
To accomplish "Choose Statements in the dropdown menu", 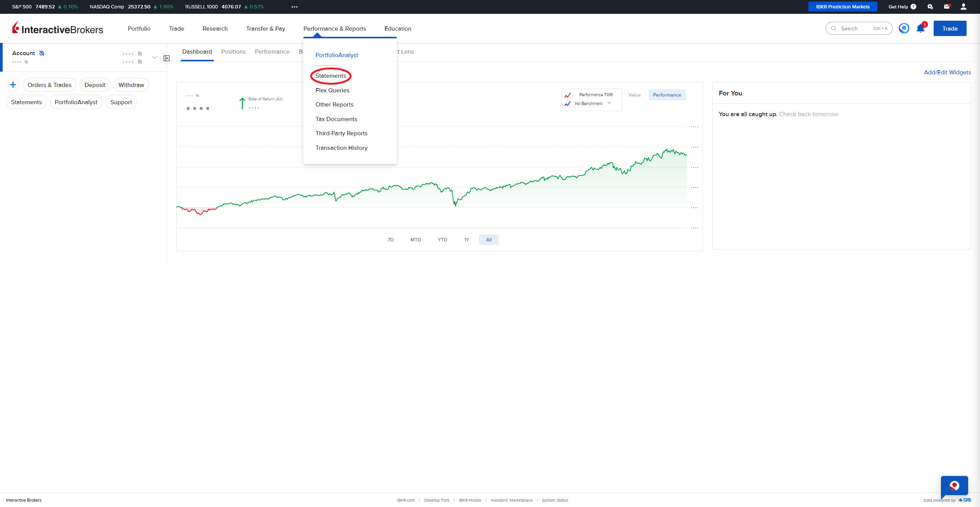I will [330, 76].
